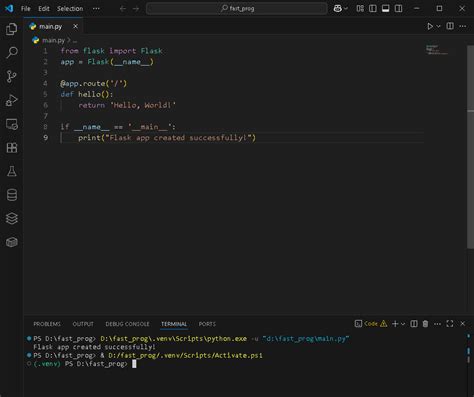Open the Testing flask icon view

tap(12, 171)
